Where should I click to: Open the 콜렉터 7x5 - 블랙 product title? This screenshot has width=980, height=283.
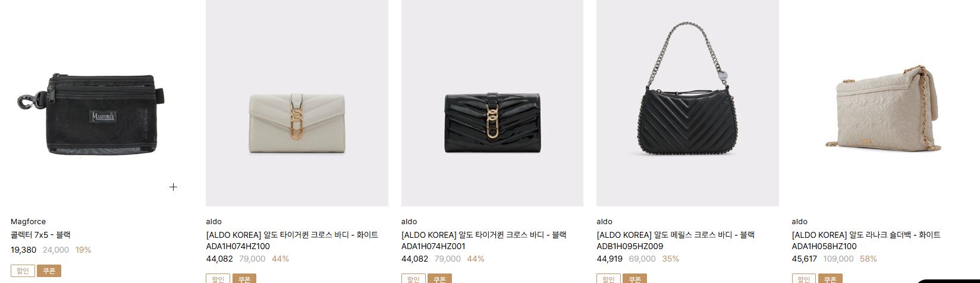tap(40, 235)
